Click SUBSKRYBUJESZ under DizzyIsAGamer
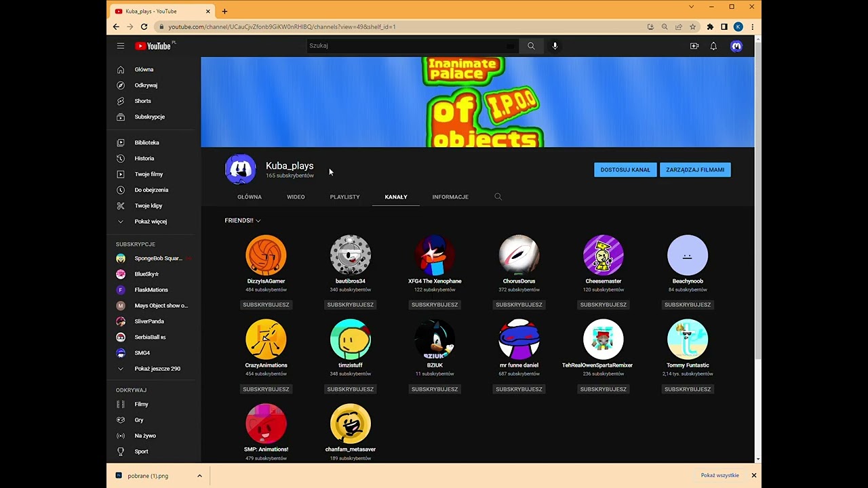The image size is (868, 488). pos(266,305)
